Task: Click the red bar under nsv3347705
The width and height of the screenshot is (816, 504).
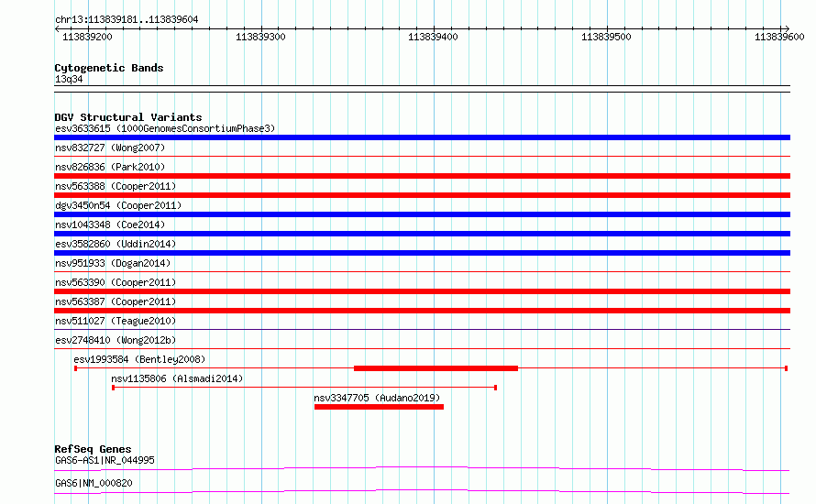Action: 379,407
